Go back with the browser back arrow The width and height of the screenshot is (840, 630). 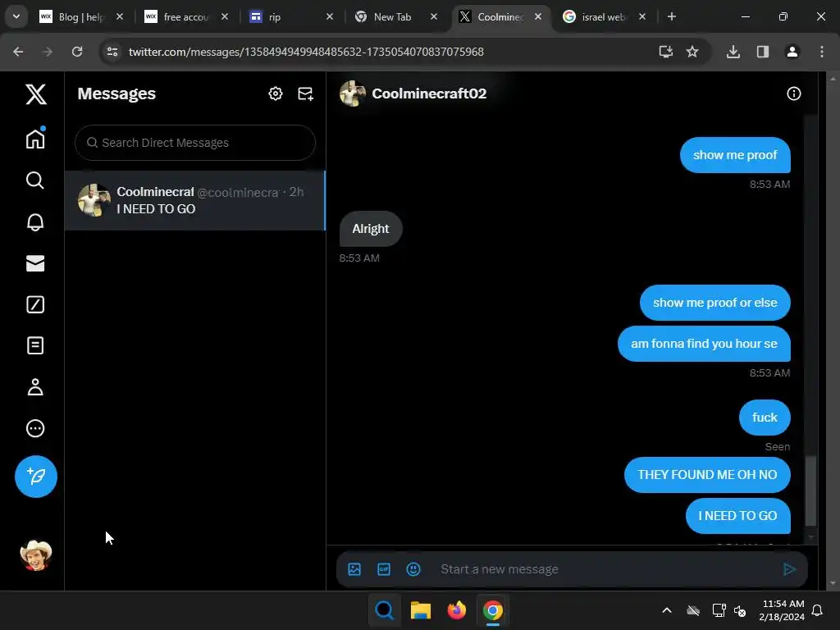point(18,52)
